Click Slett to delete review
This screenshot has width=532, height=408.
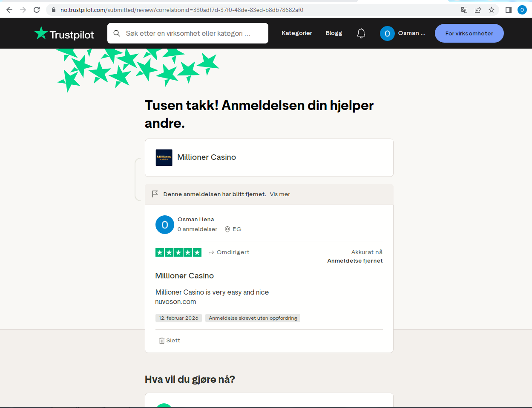173,341
